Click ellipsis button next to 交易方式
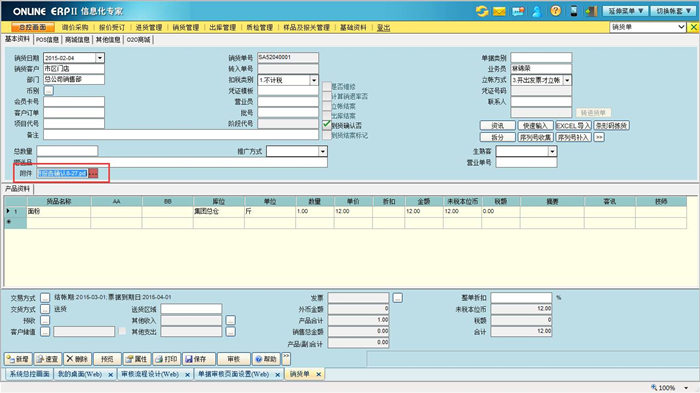The height and width of the screenshot is (393, 700). pyautogui.click(x=45, y=297)
